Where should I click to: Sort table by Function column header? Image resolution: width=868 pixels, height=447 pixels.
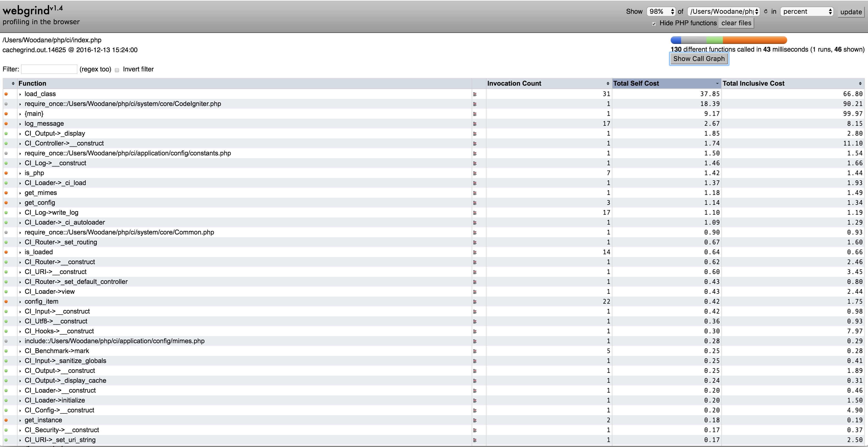coord(244,83)
